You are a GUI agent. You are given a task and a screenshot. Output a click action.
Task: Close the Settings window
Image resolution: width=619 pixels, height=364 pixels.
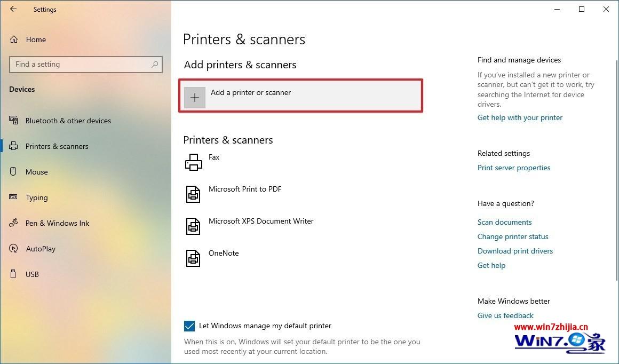click(606, 9)
